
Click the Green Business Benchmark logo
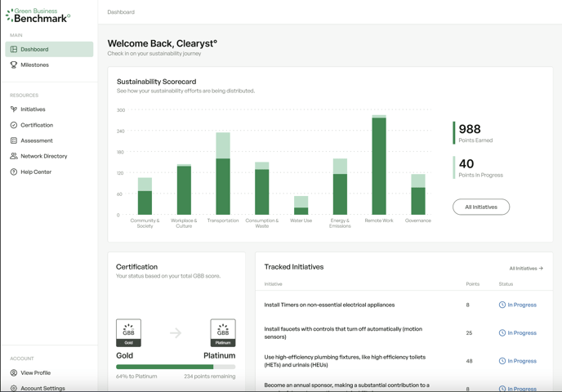(x=38, y=15)
